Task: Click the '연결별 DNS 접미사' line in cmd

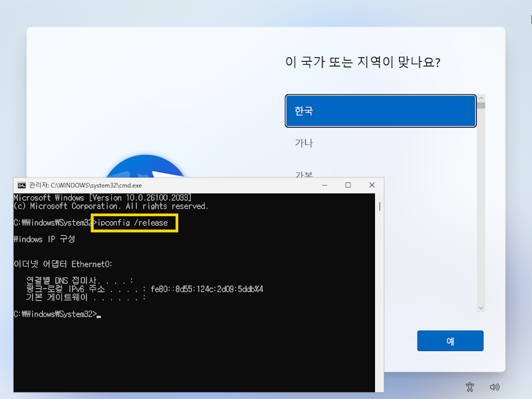Action: 80,281
